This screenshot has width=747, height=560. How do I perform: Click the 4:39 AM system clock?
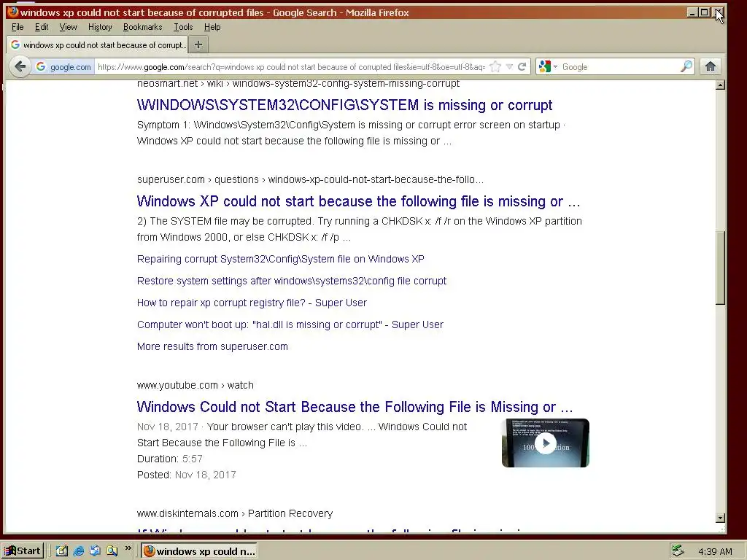(x=715, y=551)
